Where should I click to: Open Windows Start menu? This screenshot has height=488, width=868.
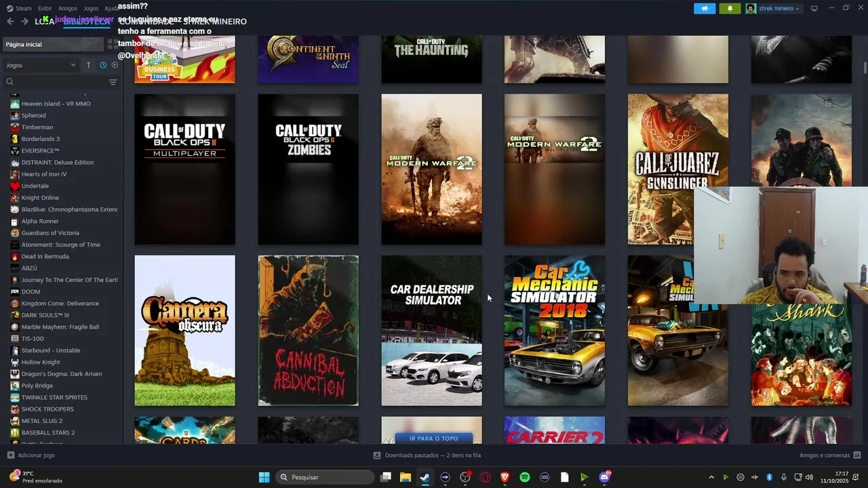(x=264, y=477)
